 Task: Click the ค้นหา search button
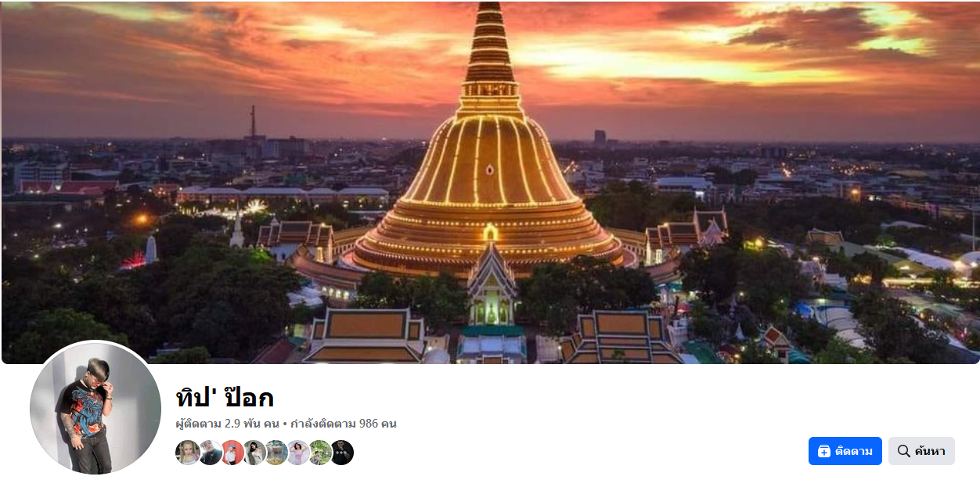921,451
